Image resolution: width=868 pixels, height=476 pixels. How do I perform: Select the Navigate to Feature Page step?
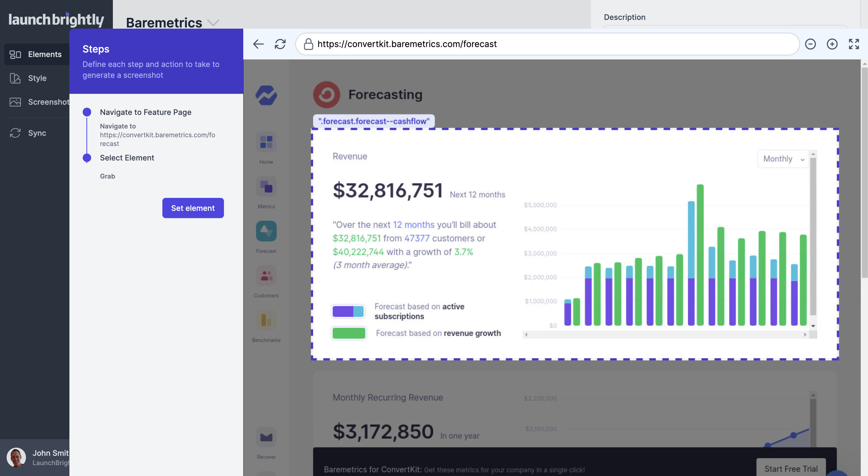pyautogui.click(x=145, y=112)
